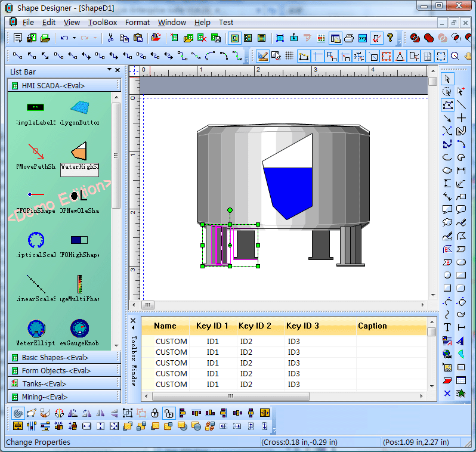
Task: Expand the Basic Shapes category
Action: (55, 358)
